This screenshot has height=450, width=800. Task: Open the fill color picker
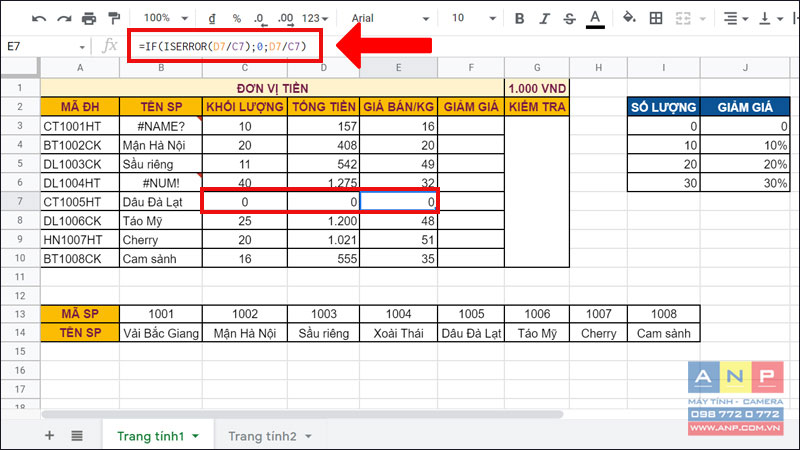tap(629, 18)
